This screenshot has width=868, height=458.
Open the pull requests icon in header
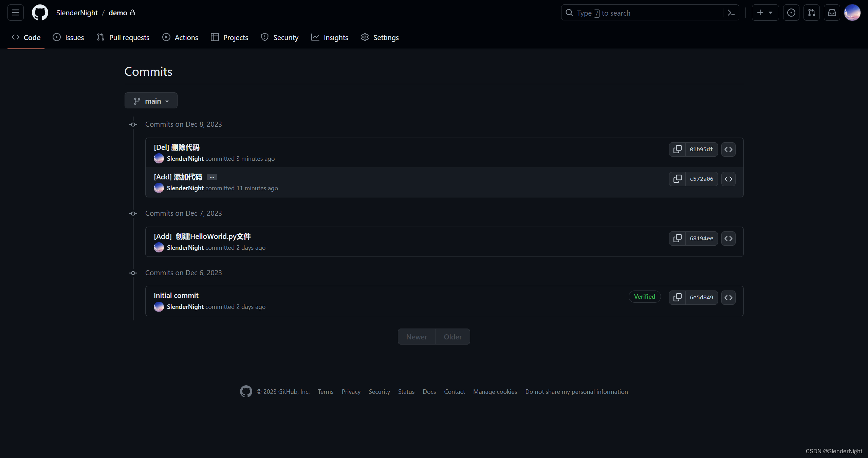point(811,13)
